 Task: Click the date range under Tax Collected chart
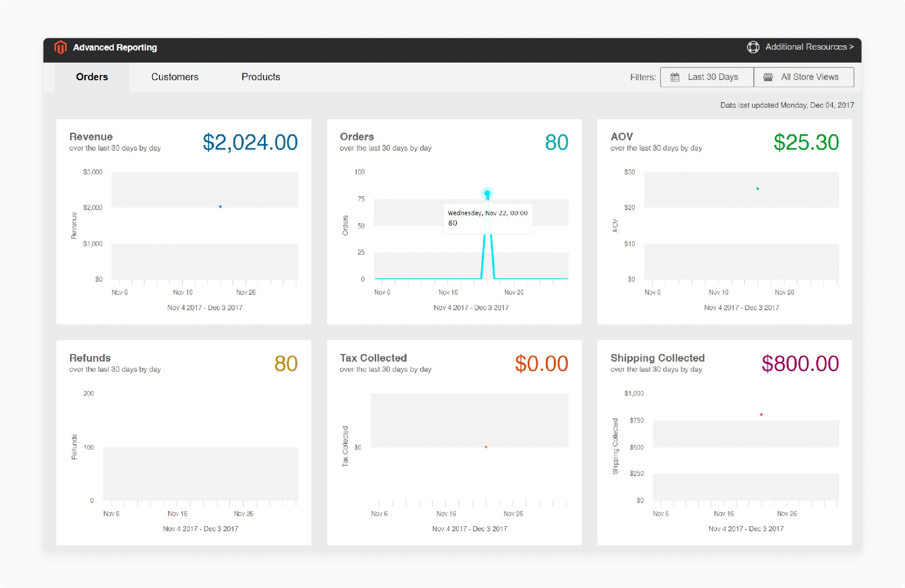pos(470,529)
